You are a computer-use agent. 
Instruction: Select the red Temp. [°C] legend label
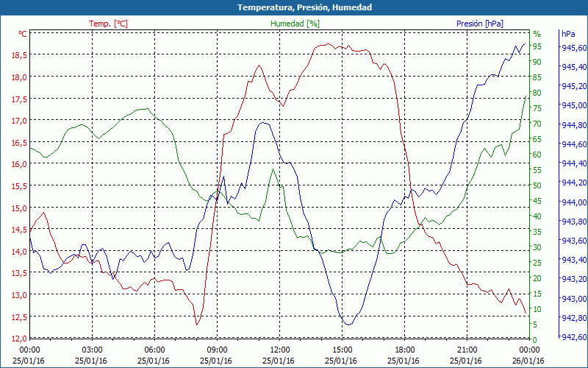click(x=108, y=24)
